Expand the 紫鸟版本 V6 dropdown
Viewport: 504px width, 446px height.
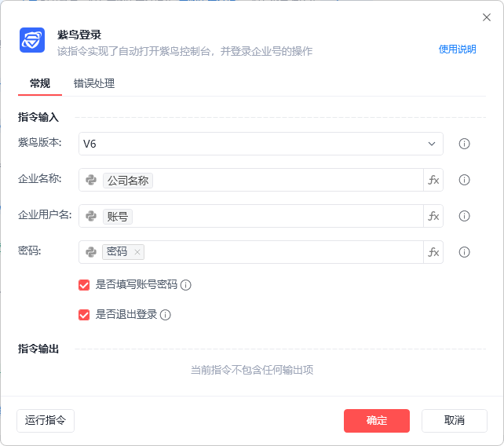(261, 144)
